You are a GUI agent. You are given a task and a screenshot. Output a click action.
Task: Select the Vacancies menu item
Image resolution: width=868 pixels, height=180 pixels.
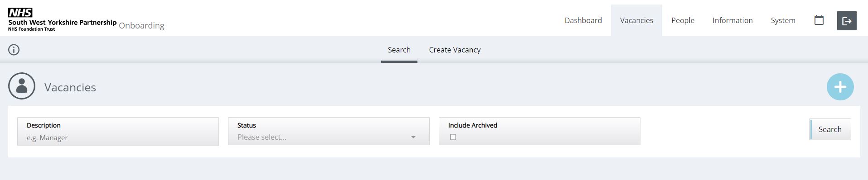(x=636, y=20)
